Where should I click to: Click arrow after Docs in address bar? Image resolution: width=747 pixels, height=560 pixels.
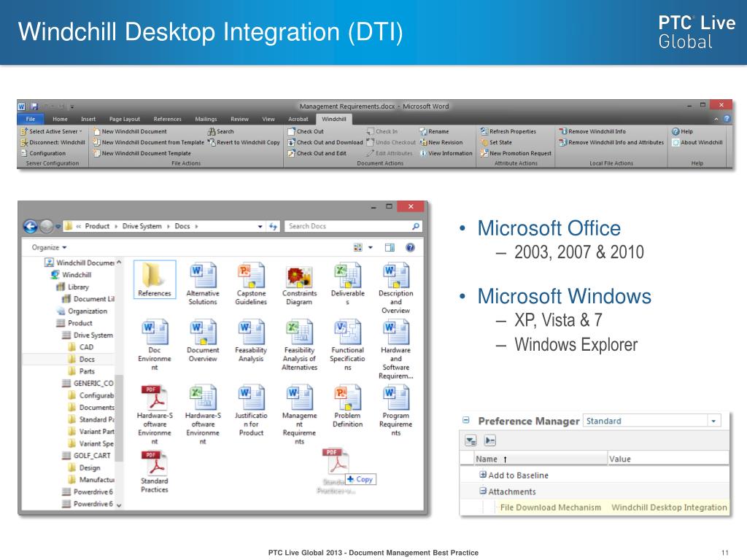point(196,227)
